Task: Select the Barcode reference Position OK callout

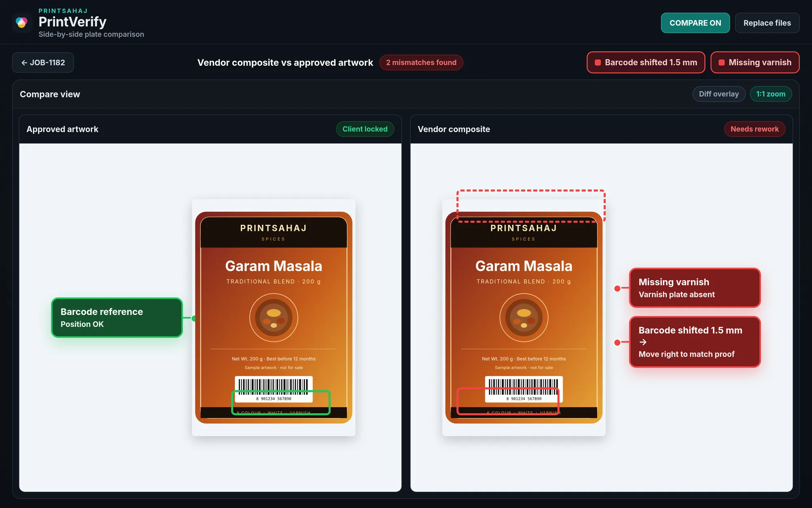Action: [x=117, y=318]
